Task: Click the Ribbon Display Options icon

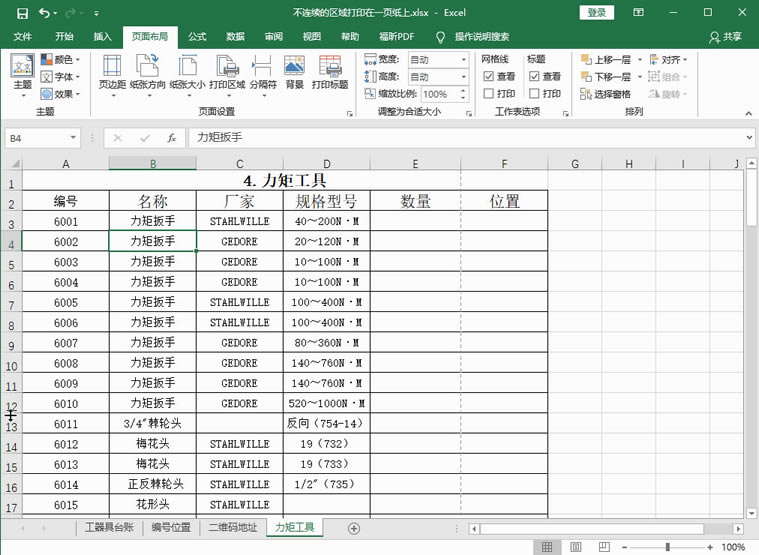Action: tap(638, 13)
